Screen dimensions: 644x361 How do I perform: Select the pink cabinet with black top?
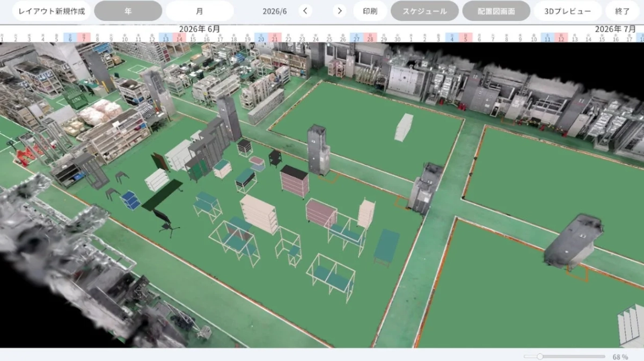[x=295, y=181]
